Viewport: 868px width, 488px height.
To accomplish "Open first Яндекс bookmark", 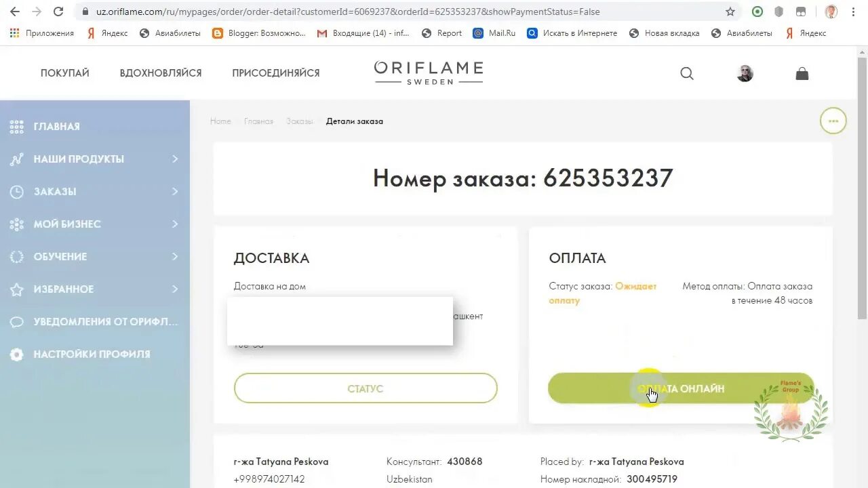I will 107,33.
